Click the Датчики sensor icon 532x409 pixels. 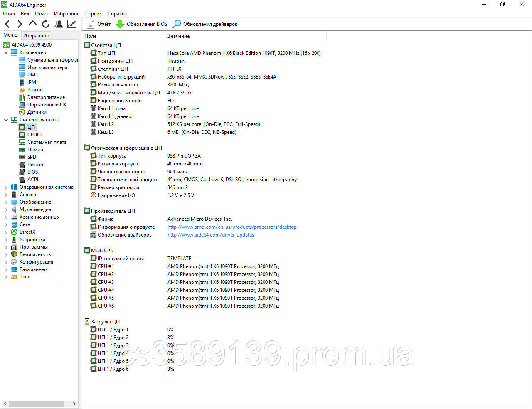click(22, 112)
